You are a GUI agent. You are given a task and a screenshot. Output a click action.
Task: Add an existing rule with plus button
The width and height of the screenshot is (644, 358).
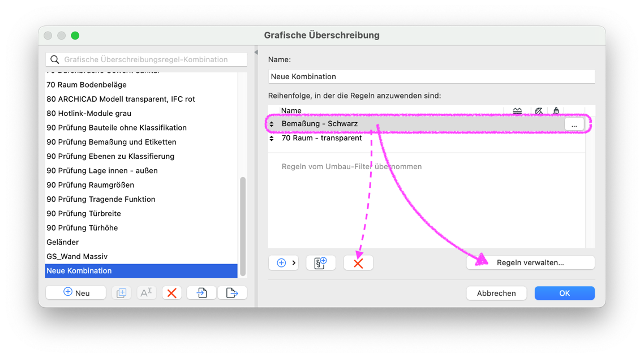tap(284, 263)
